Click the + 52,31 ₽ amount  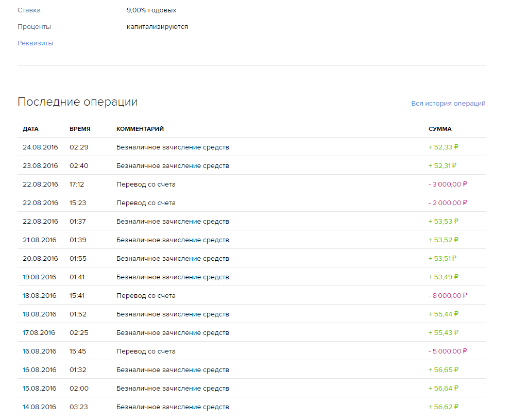point(442,166)
